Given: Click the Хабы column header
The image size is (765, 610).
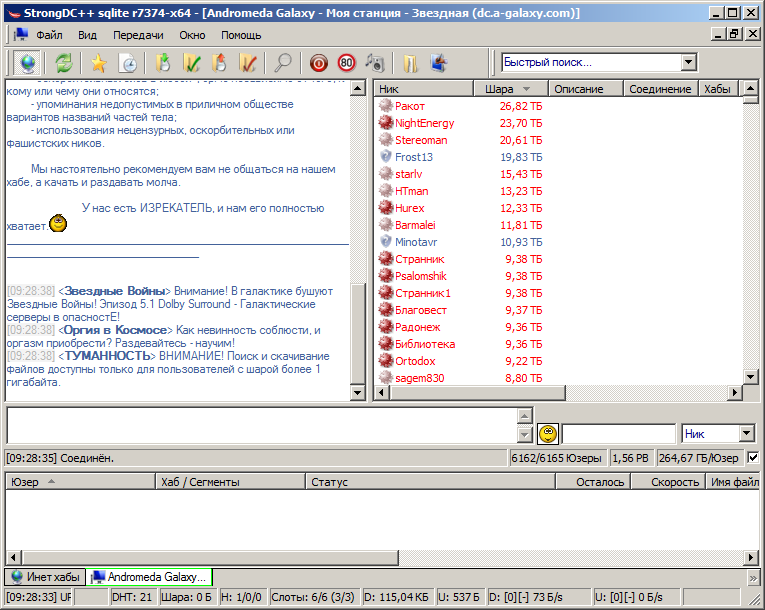Looking at the screenshot, I should tap(720, 89).
